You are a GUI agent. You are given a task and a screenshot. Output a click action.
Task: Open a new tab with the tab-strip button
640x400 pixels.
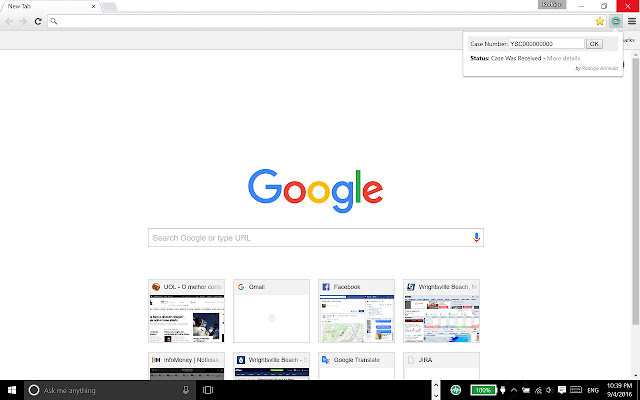(109, 7)
